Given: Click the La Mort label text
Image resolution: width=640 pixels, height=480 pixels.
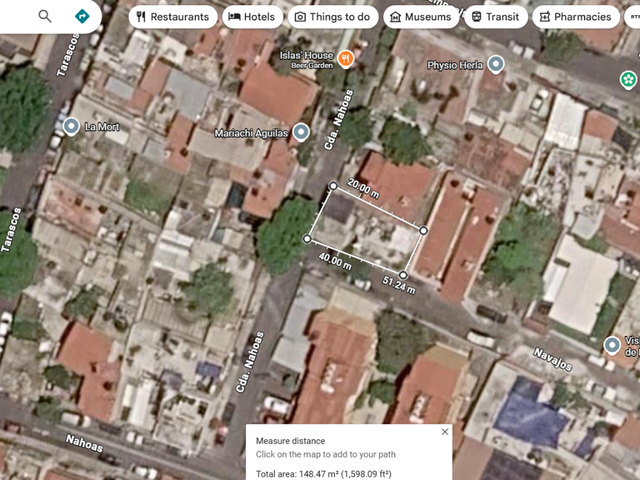Looking at the screenshot, I should click(102, 127).
